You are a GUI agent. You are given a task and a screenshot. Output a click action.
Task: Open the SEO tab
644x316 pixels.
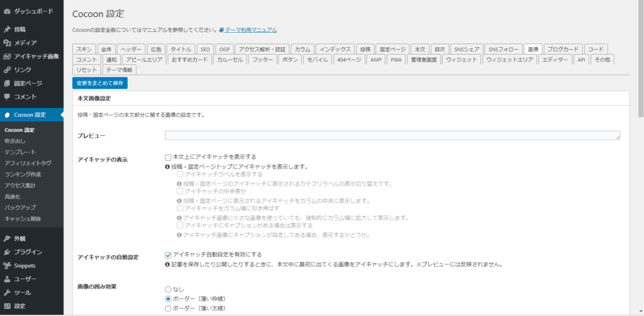[x=205, y=49]
